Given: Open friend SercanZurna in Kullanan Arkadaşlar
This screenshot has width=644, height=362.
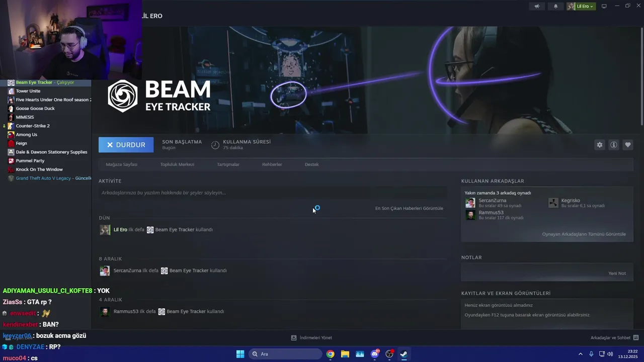Looking at the screenshot, I should (x=493, y=200).
